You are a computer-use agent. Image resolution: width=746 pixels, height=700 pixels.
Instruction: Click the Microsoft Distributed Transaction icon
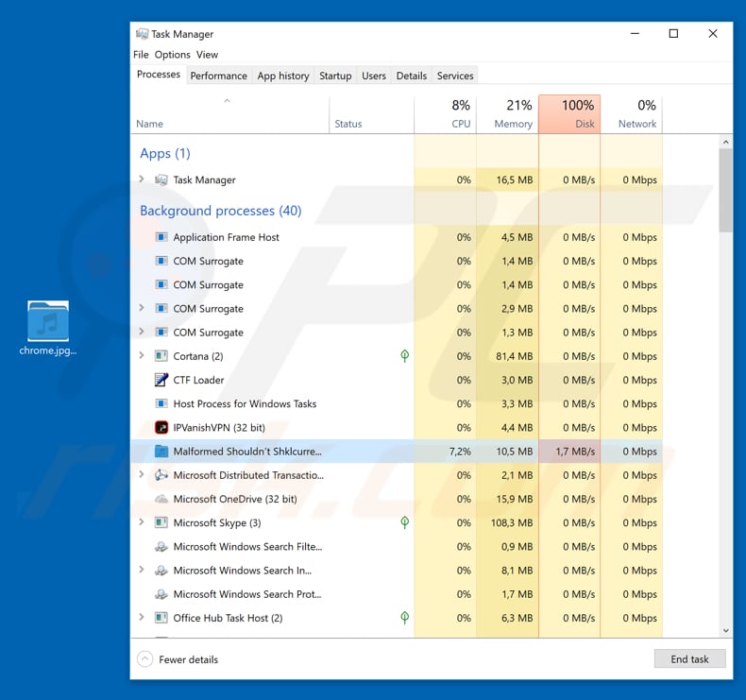161,475
